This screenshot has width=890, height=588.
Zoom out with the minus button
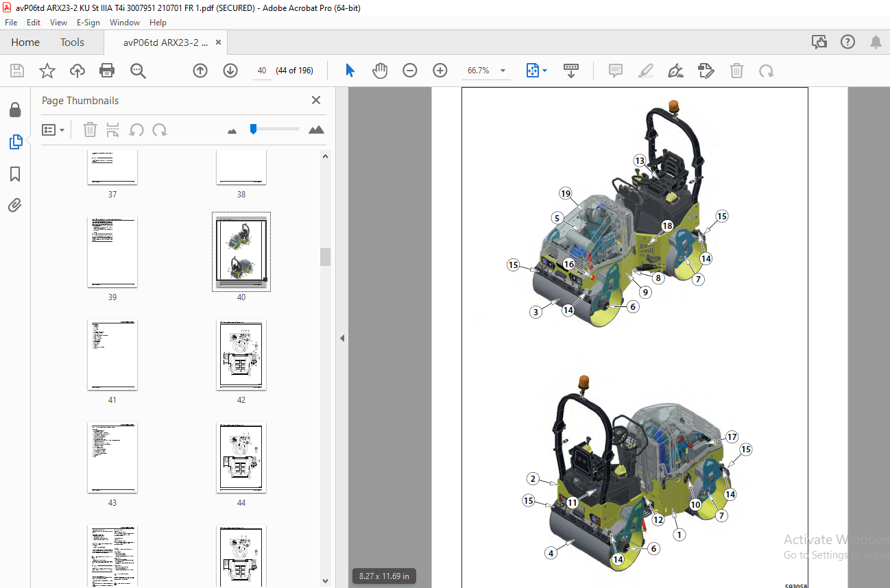point(410,71)
